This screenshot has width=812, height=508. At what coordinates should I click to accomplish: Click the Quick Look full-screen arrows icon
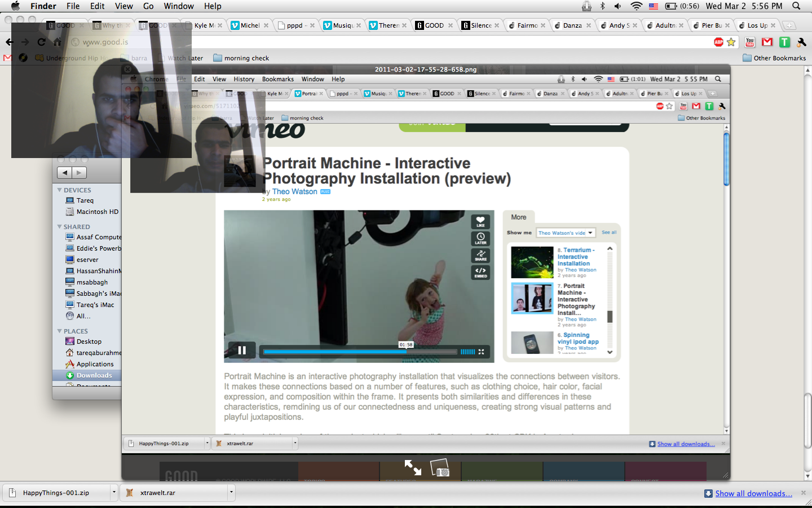[x=413, y=467]
